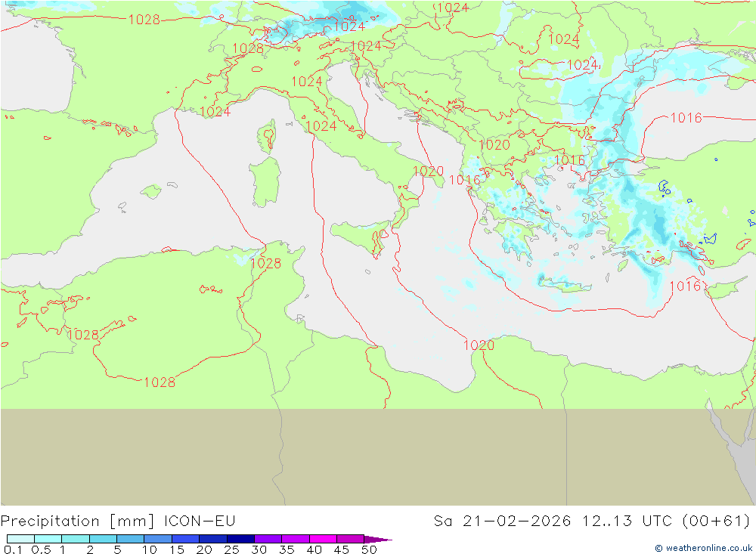Click the '15' legend scale value
The image size is (756, 554).
click(177, 549)
